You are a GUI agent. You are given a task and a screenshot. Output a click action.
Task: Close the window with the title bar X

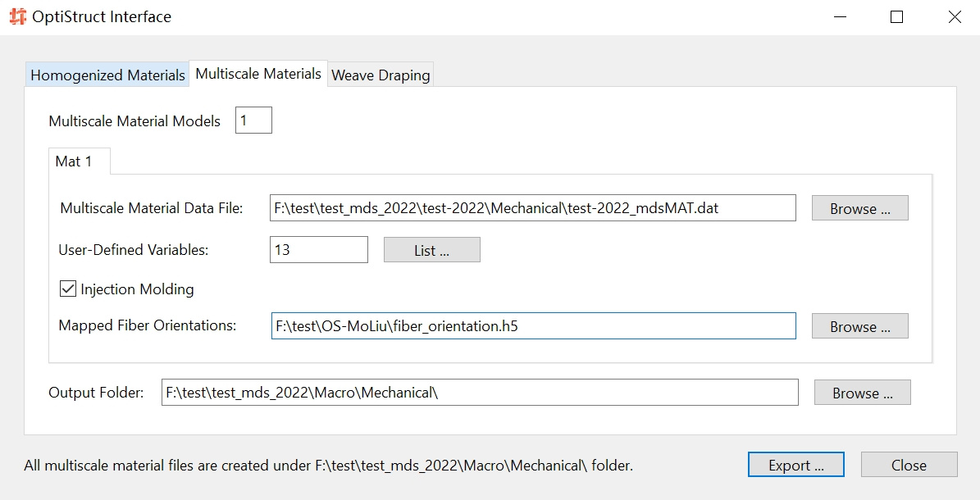coord(955,17)
